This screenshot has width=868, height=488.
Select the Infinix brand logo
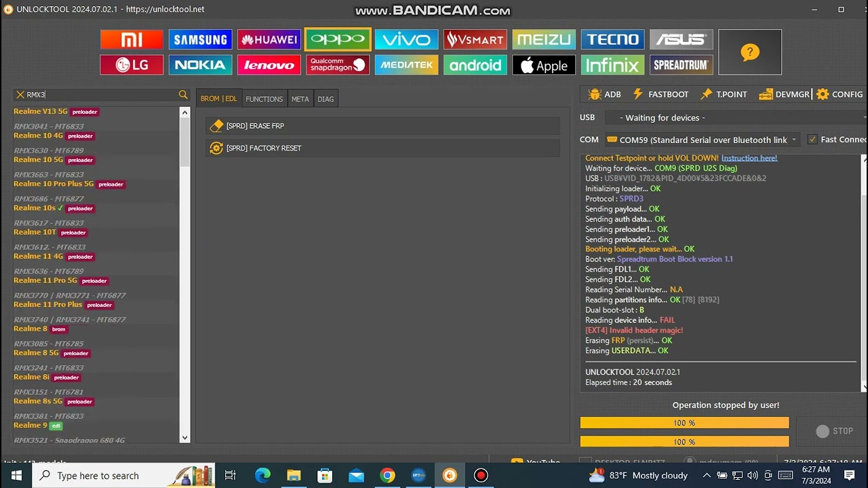612,65
